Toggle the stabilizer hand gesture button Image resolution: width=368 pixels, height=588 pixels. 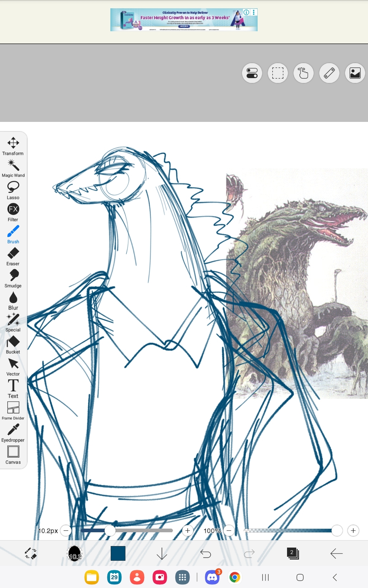[304, 73]
